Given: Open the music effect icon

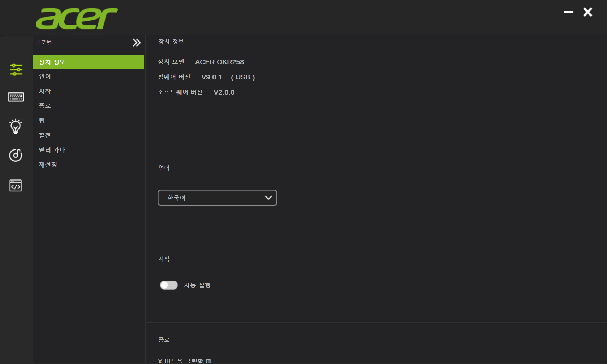Looking at the screenshot, I should [x=16, y=155].
